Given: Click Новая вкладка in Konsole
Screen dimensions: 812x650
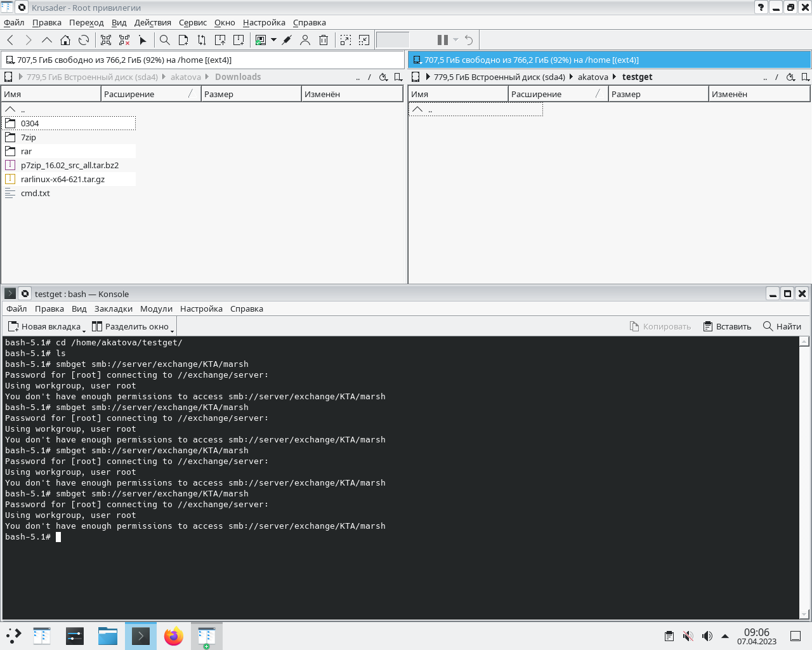Looking at the screenshot, I should 46,326.
